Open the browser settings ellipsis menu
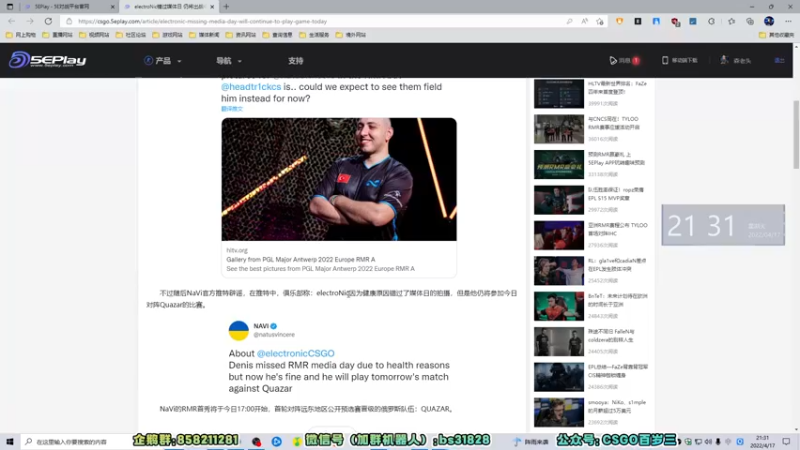 (788, 21)
